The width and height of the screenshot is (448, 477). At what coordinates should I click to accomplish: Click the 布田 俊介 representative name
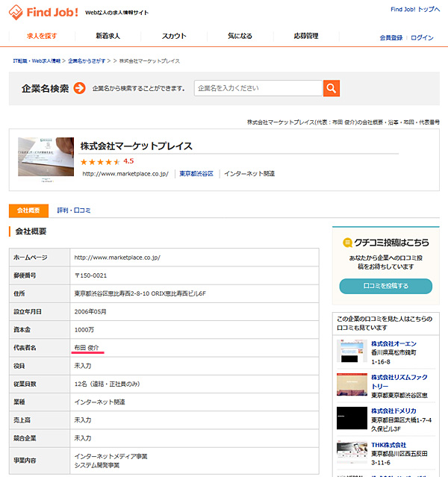tap(87, 348)
